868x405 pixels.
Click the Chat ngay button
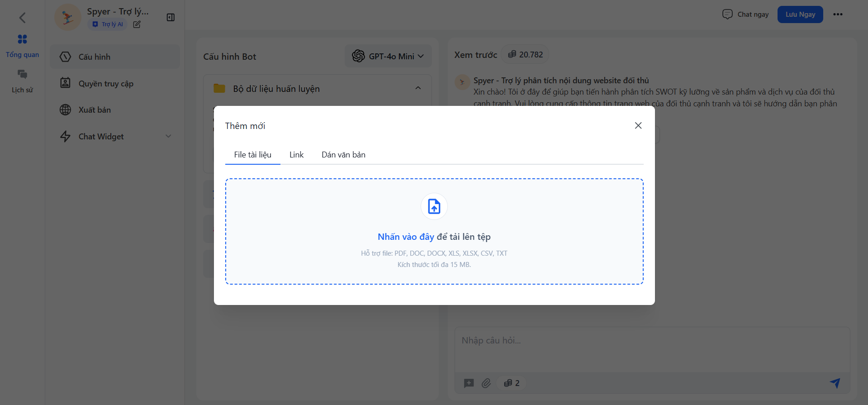coord(745,14)
